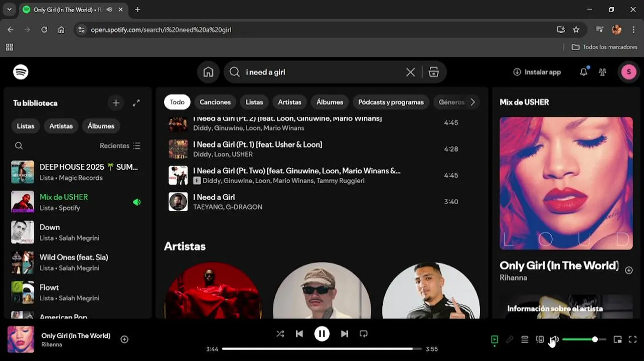This screenshot has width=644, height=361.
Task: Connect to a device
Action: point(540,339)
